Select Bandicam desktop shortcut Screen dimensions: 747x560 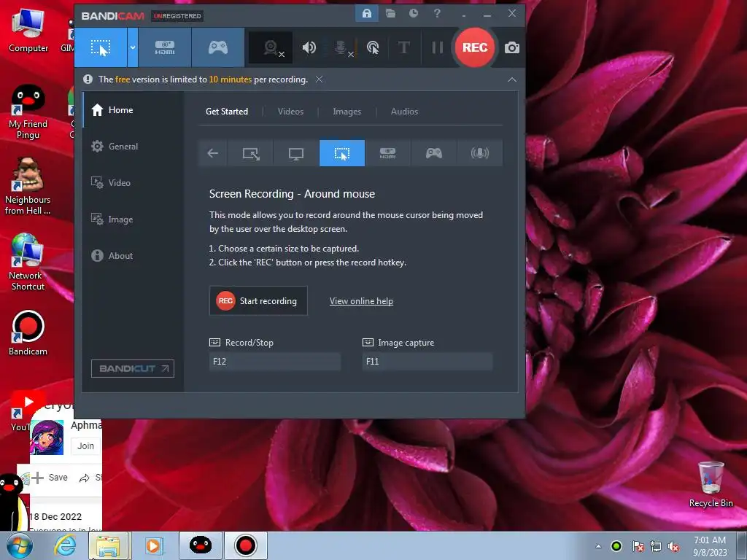tap(28, 333)
